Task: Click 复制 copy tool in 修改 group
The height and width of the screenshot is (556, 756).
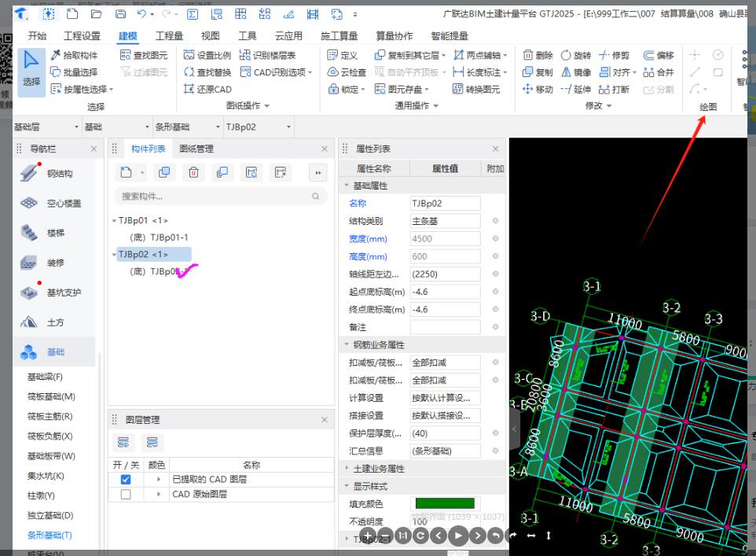Action: pyautogui.click(x=538, y=72)
